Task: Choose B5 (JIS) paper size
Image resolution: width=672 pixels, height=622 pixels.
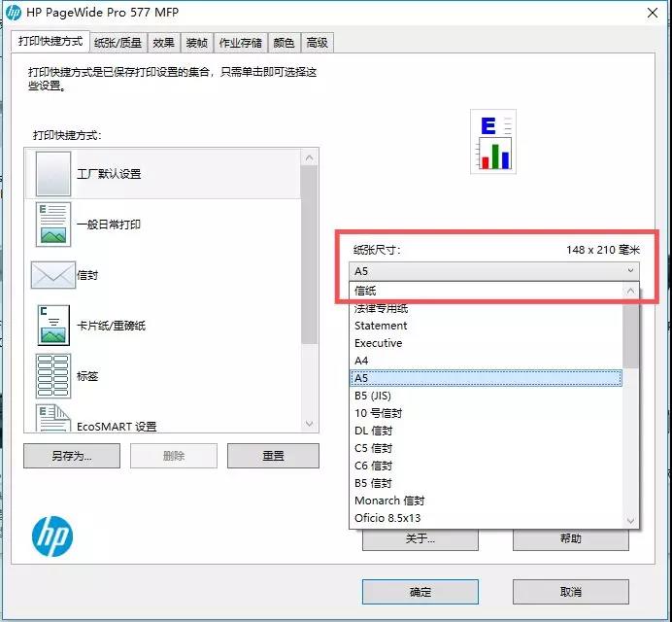Action: pos(487,396)
